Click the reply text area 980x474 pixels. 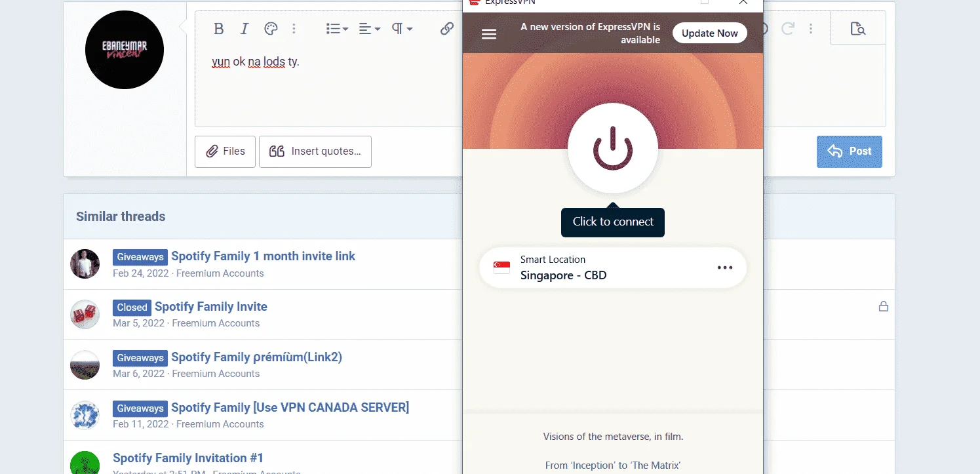pos(328,85)
